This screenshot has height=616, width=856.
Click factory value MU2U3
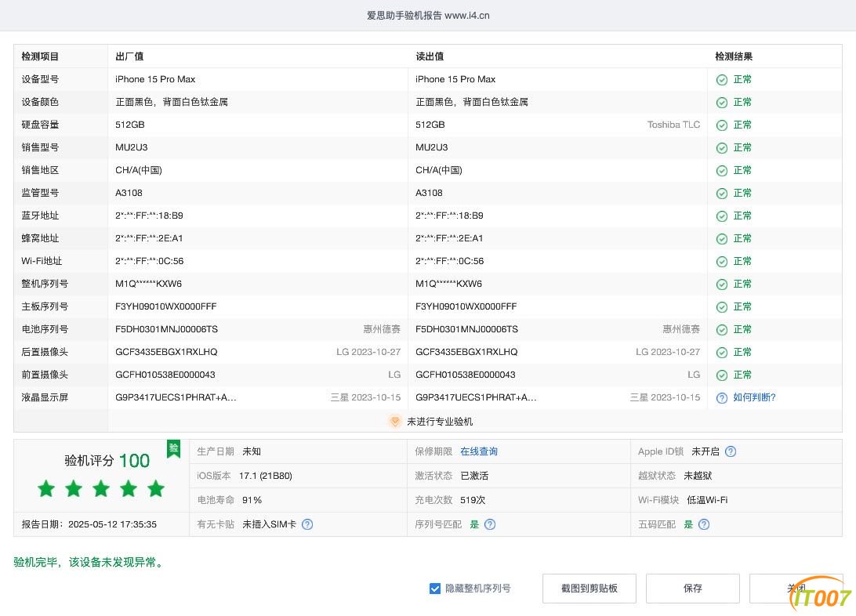[131, 147]
